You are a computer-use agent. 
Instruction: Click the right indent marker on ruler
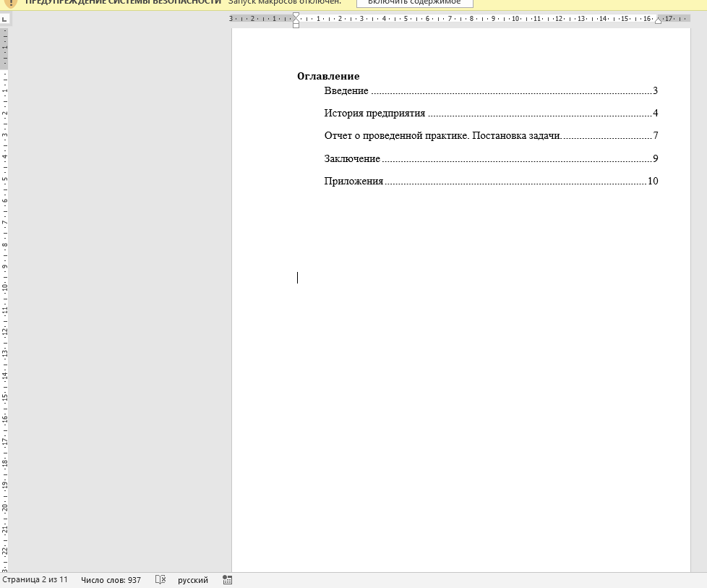658,20
